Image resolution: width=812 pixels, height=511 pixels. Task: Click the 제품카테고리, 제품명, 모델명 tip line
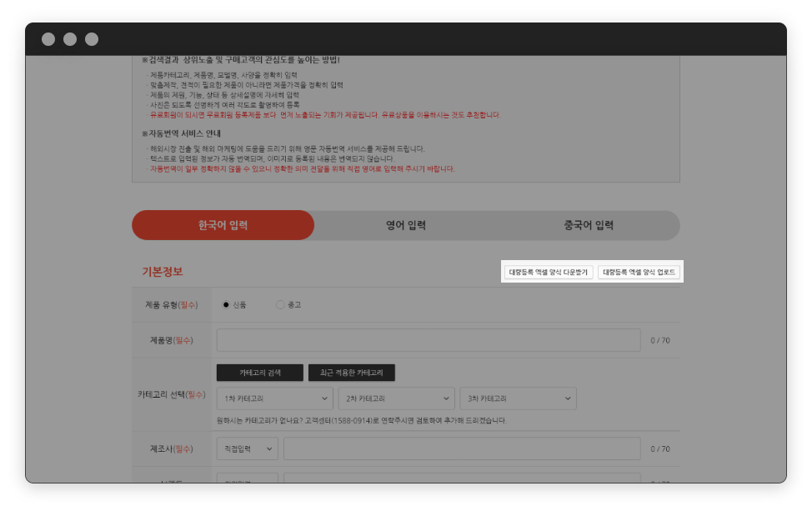[x=223, y=75]
